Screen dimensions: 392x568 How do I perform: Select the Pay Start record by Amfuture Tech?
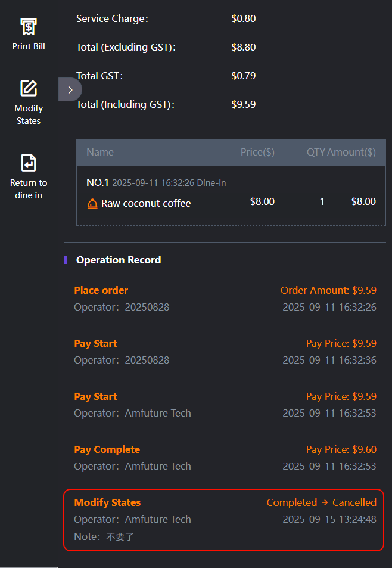pos(225,405)
